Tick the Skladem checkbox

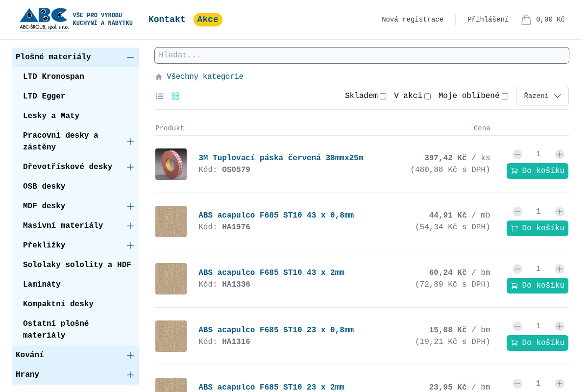point(383,97)
